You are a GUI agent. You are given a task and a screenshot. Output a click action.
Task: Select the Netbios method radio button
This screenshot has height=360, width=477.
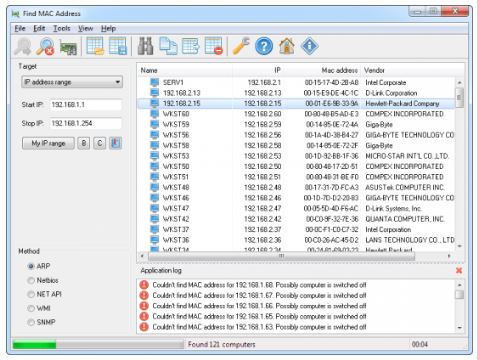tap(31, 280)
